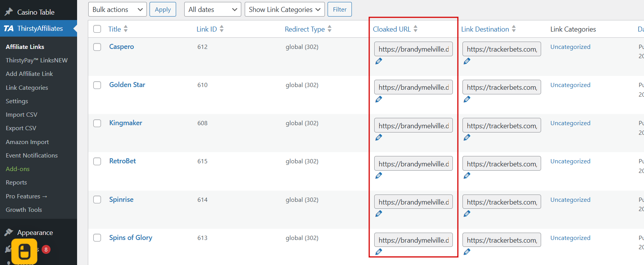This screenshot has width=644, height=265.
Task: Check the Spins of Glory row checkbox
Action: (x=97, y=238)
